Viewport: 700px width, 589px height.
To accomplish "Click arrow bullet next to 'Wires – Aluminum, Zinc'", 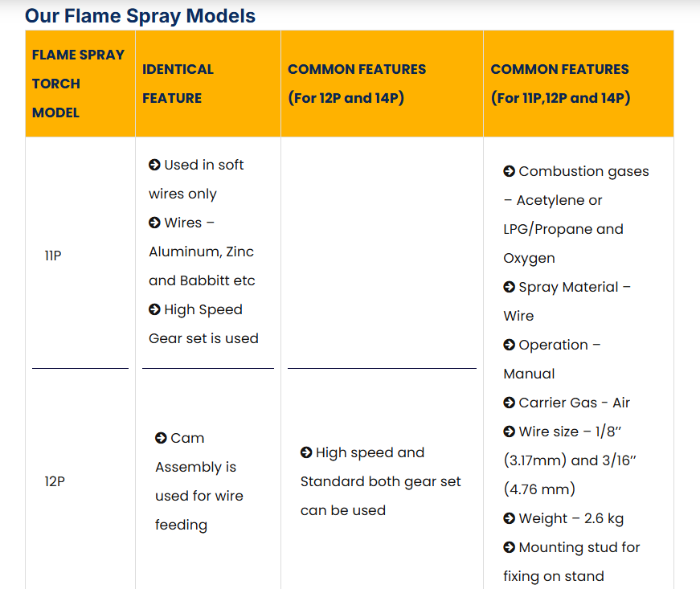I will pos(154,223).
